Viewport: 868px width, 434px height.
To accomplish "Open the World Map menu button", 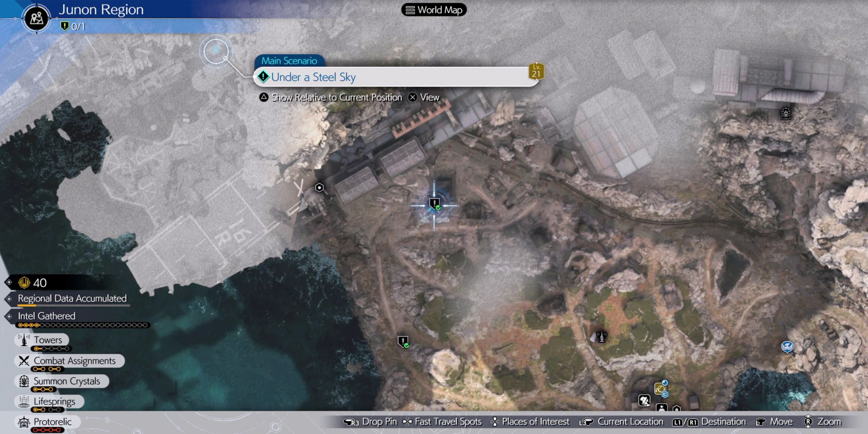I will click(434, 10).
